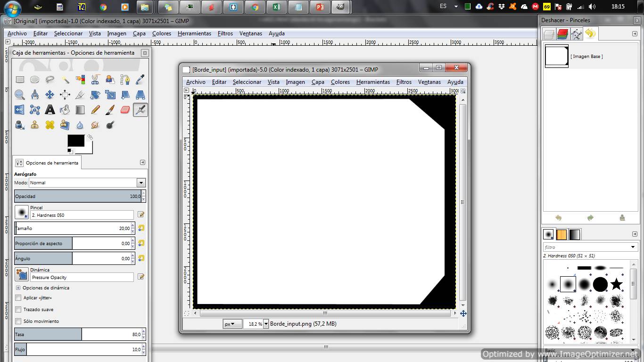Switch to the Channels tab in dock
The image size is (644, 362).
point(562,33)
